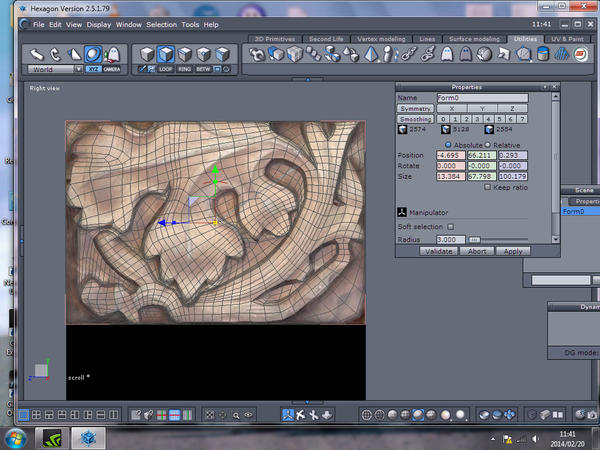Open NVIDIA app from Windows taskbar
The image size is (600, 450).
coord(52,437)
